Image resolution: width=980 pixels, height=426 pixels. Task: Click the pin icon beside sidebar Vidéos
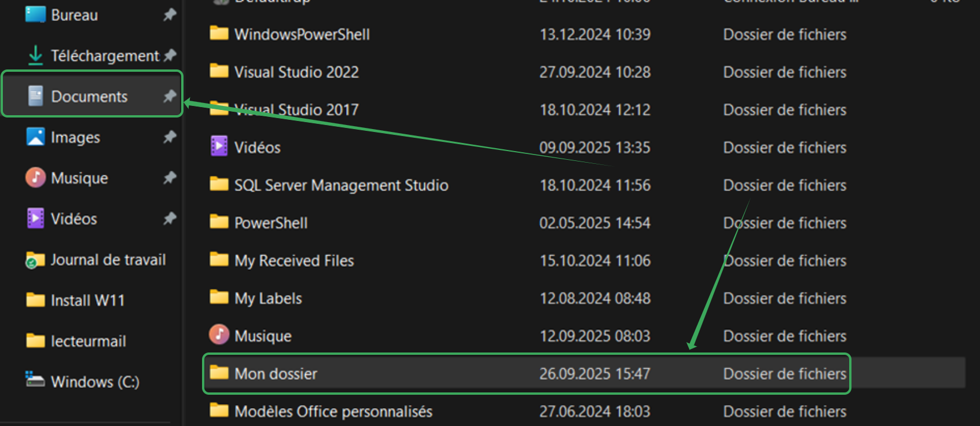pos(170,218)
